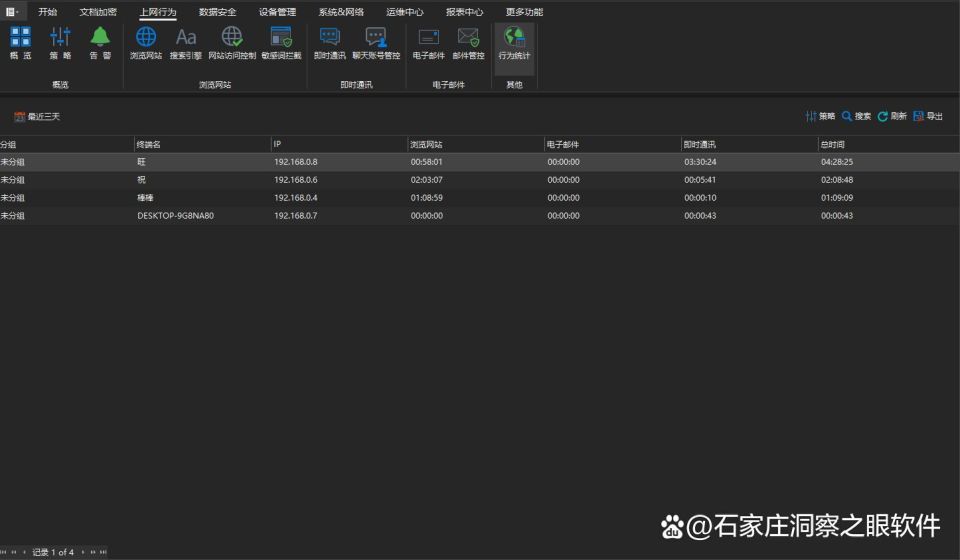Select the IP cell 192.168.0.4
This screenshot has width=960, height=560.
[296, 198]
